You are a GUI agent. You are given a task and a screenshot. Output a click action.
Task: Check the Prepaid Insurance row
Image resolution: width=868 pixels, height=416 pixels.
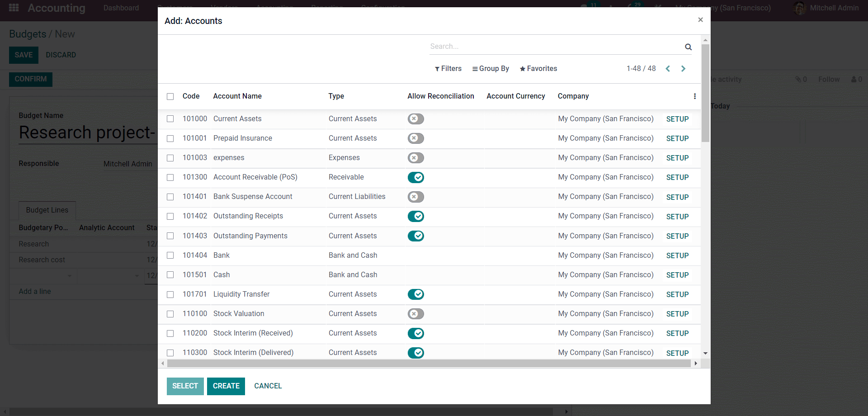[170, 138]
